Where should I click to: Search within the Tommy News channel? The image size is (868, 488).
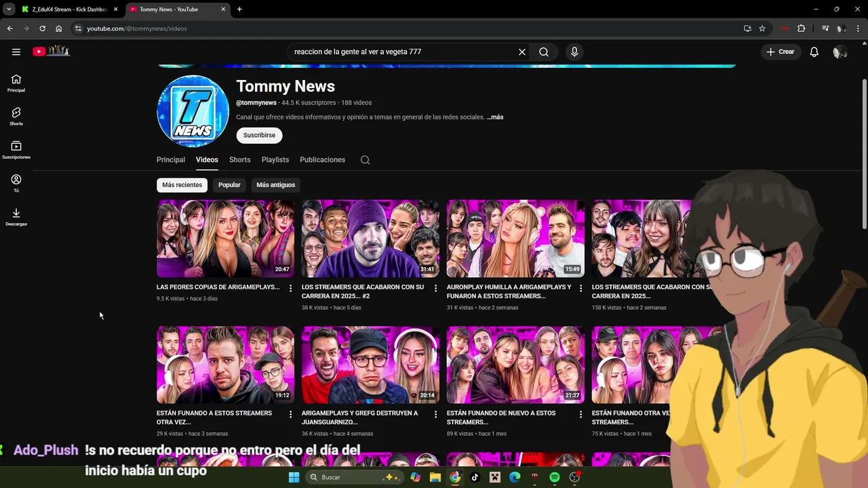pos(365,160)
